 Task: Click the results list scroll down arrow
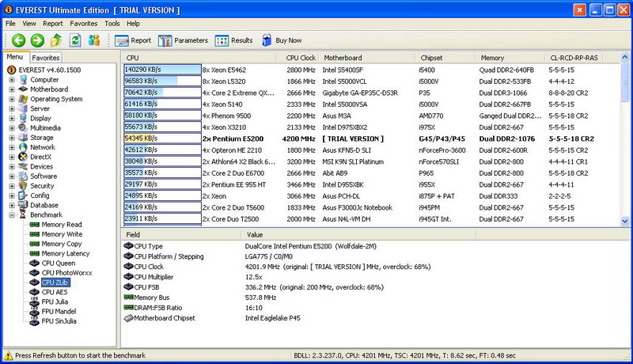(x=624, y=221)
